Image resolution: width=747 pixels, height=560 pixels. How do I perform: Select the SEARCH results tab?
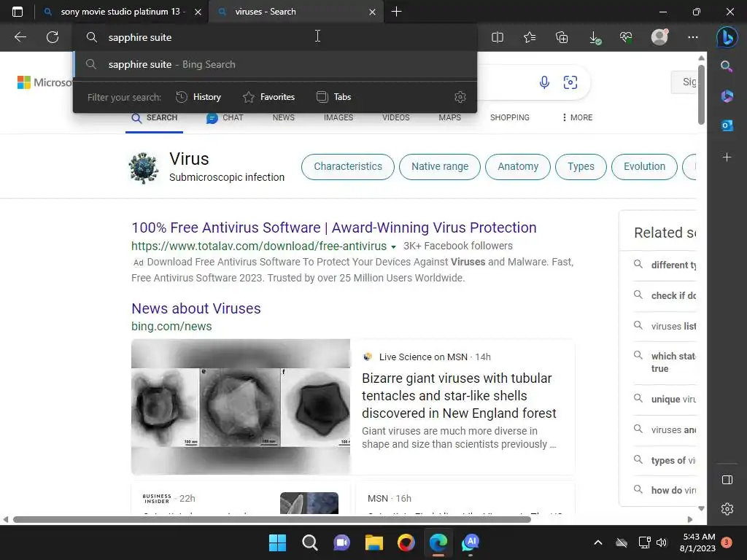[x=155, y=117]
